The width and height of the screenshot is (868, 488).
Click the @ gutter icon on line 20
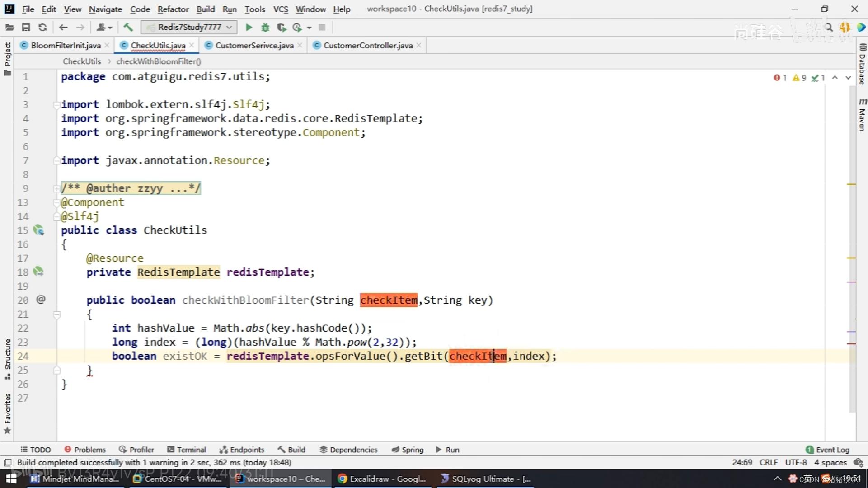41,299
